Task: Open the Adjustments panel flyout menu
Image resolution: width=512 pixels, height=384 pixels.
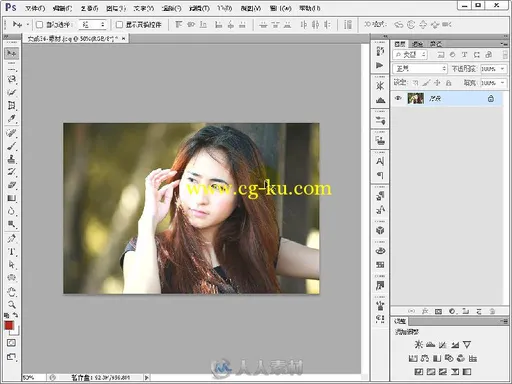Action: (503, 321)
